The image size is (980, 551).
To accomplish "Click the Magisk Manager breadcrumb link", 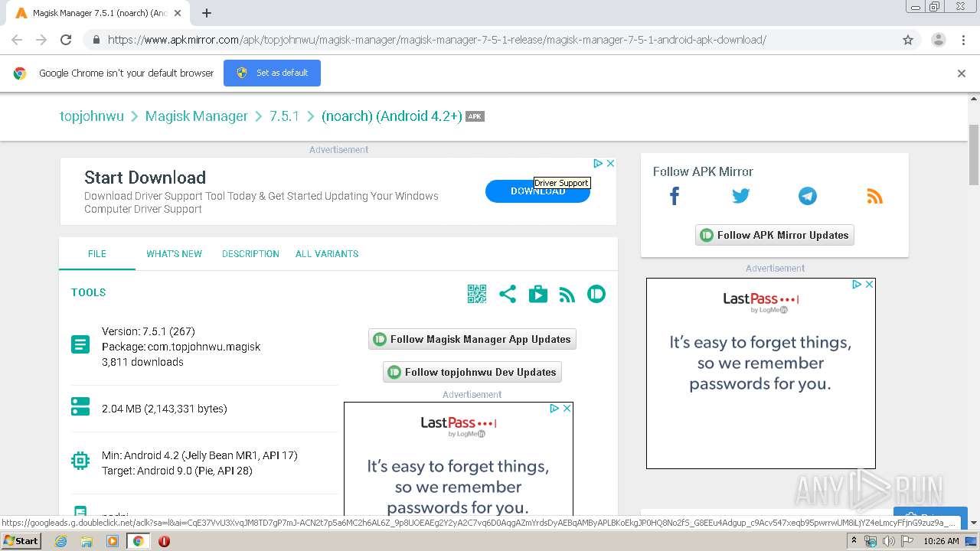I will tap(197, 116).
